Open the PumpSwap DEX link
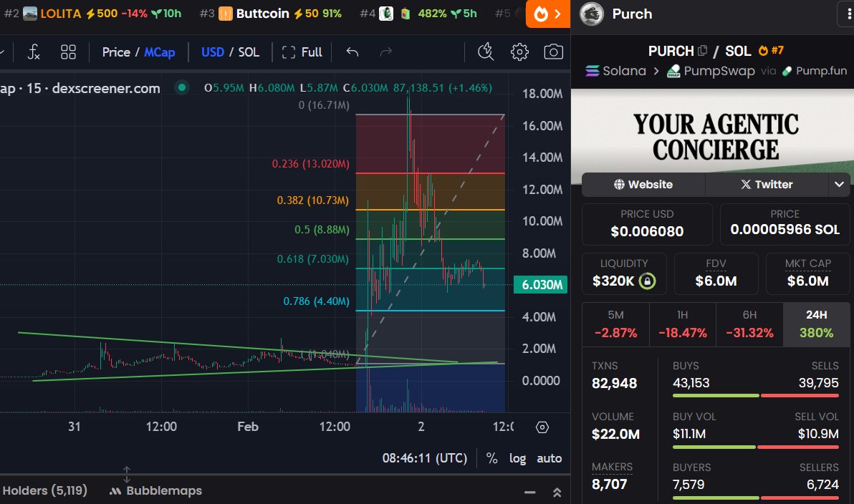 711,71
